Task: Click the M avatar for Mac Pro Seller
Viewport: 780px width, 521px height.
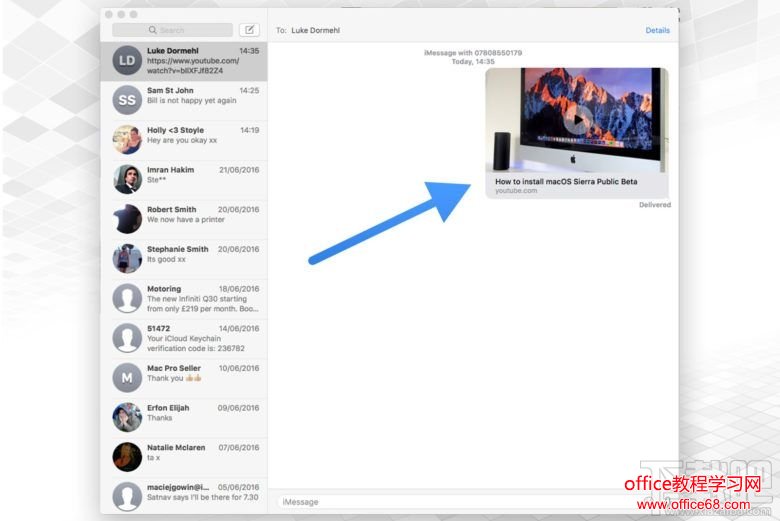Action: [127, 377]
